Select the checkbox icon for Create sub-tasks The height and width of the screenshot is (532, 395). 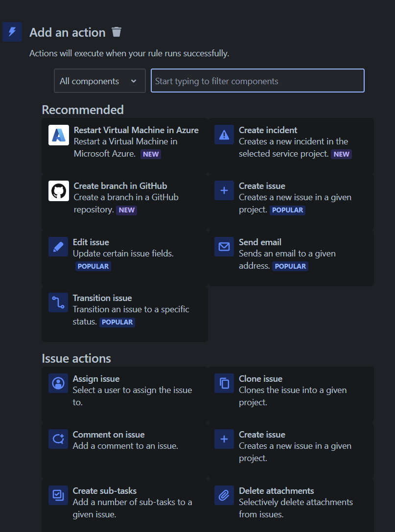coord(58,495)
